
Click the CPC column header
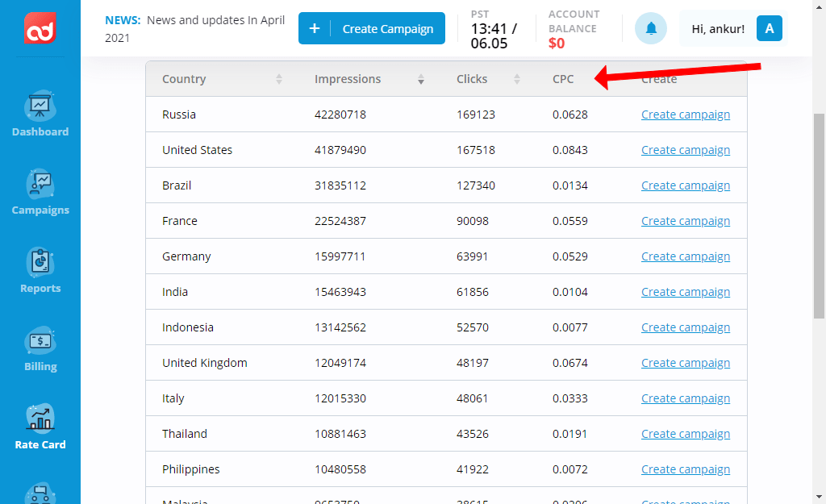pos(563,79)
